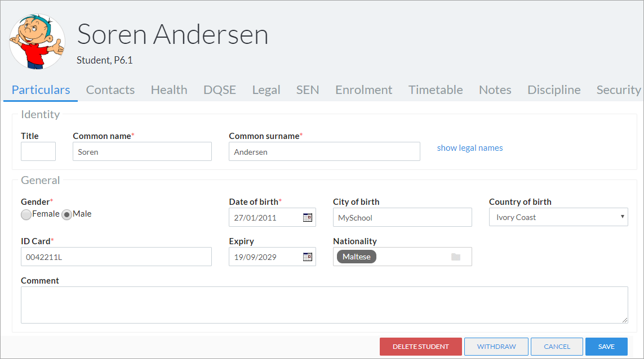Open the Contacts tab

tap(110, 89)
